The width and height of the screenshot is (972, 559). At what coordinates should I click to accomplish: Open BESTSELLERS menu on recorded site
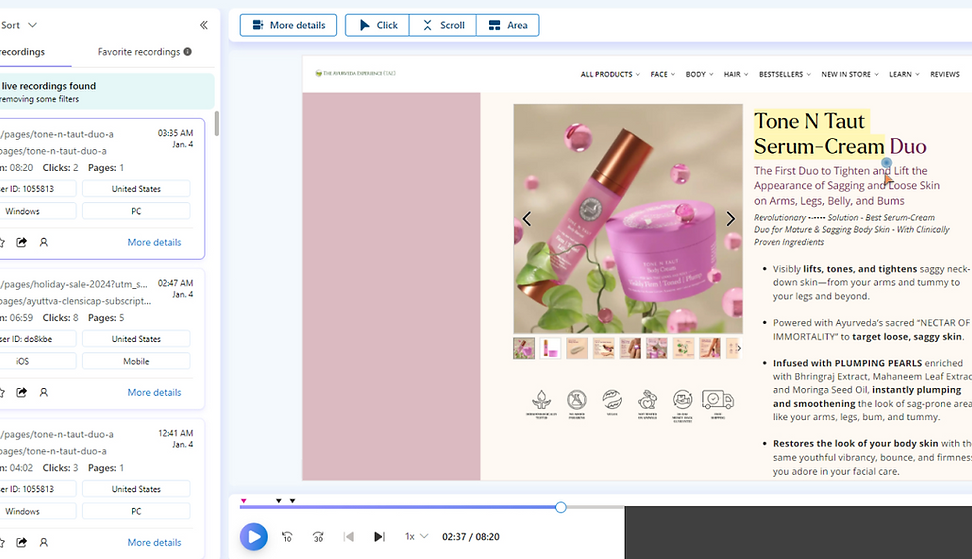(x=785, y=74)
